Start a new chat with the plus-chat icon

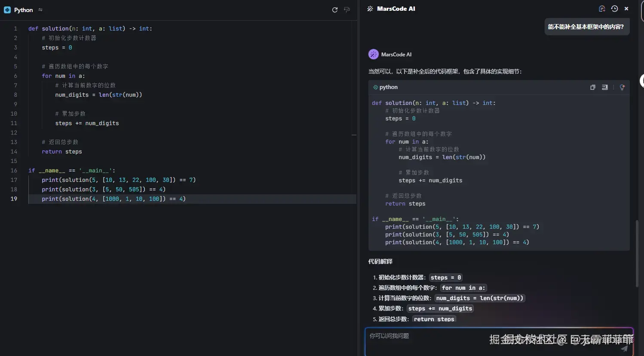point(602,9)
